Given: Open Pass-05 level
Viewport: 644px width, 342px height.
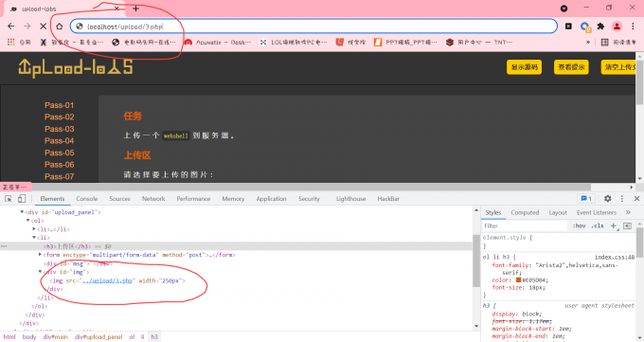Looking at the screenshot, I should 59,153.
